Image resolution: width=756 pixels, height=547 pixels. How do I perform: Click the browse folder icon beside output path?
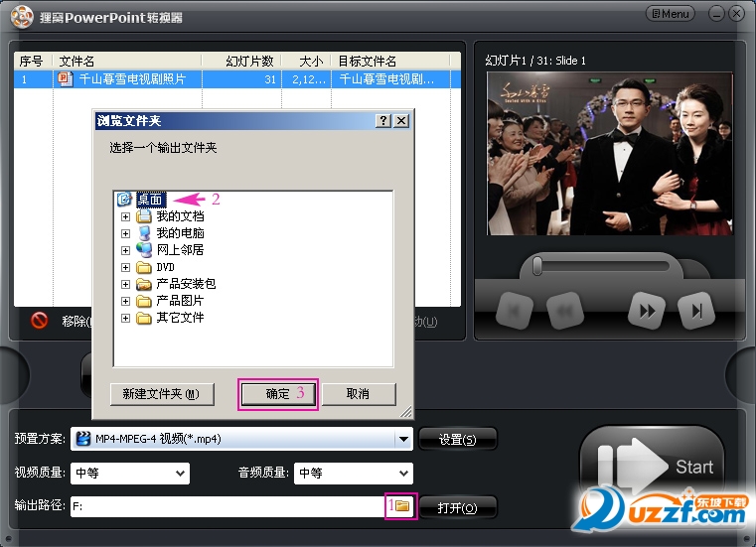pyautogui.click(x=401, y=505)
